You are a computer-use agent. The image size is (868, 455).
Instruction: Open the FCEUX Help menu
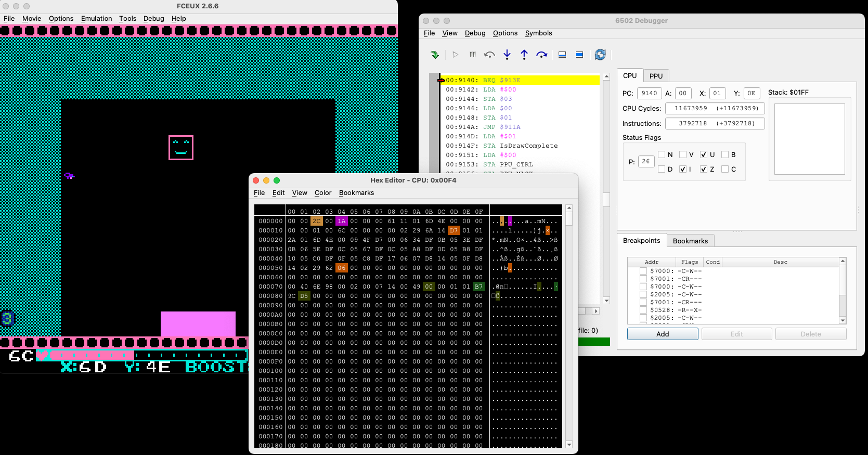[178, 18]
